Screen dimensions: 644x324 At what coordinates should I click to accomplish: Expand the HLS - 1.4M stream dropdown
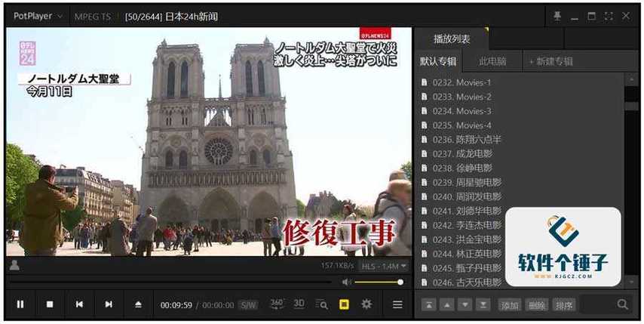384,266
